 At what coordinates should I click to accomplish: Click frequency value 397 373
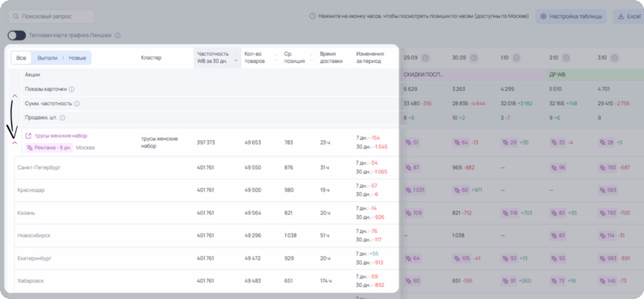pos(206,143)
